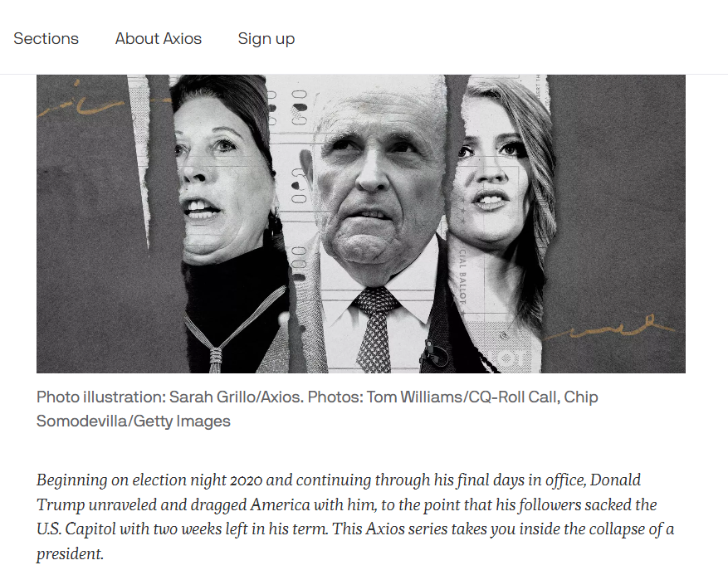The height and width of the screenshot is (570, 728).
Task: Click the name 'Donald' in the intro paragraph
Action: [616, 480]
